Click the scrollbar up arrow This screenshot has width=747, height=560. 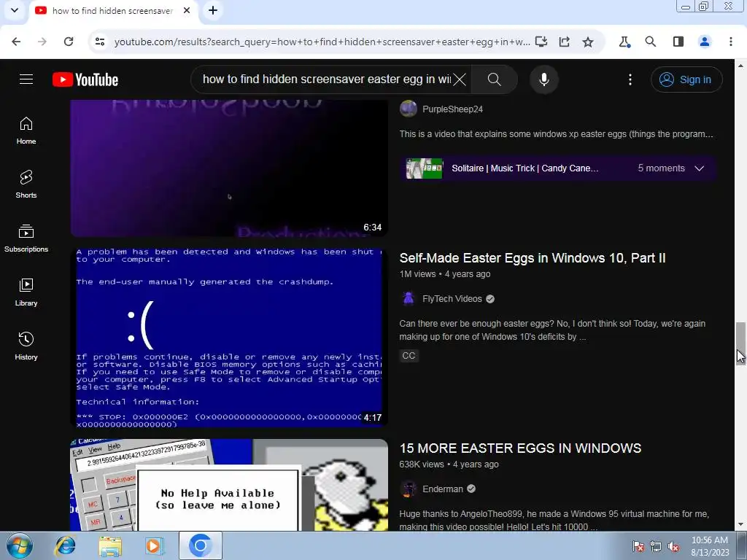coord(740,65)
